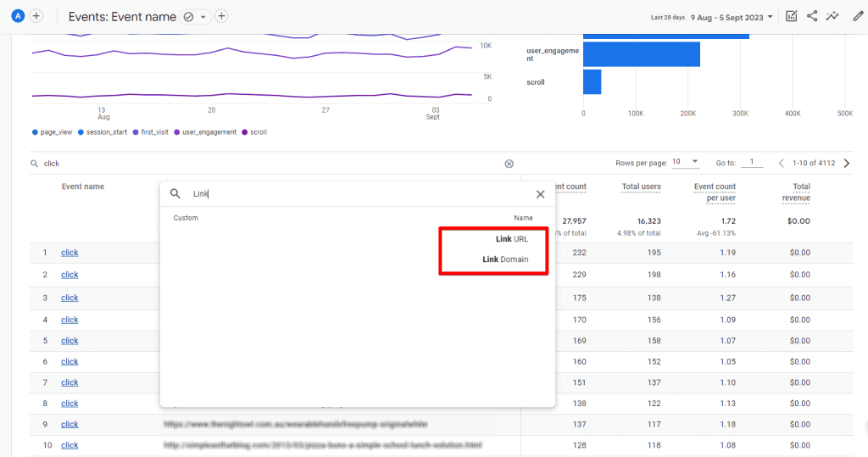
Task: Open the 'click' link in row 9
Action: [70, 424]
